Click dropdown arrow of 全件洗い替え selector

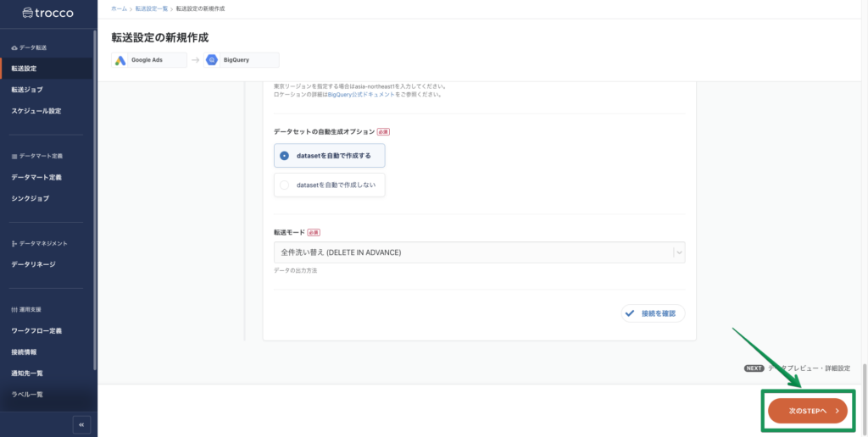678,252
